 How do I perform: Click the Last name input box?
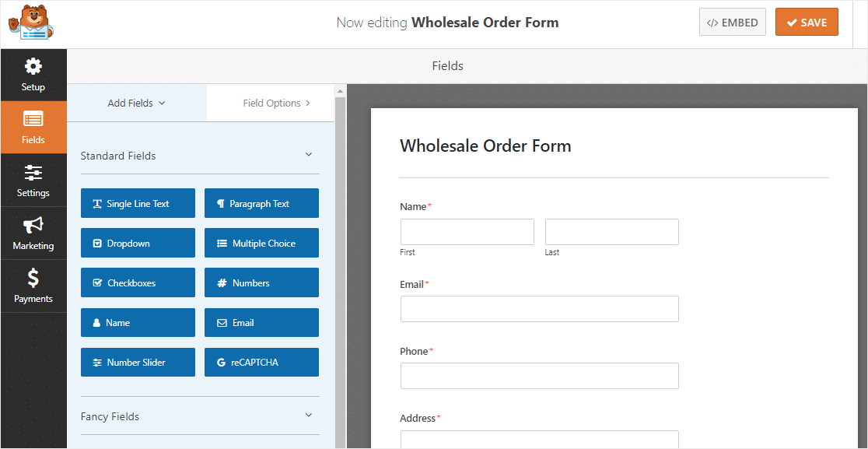pos(611,232)
